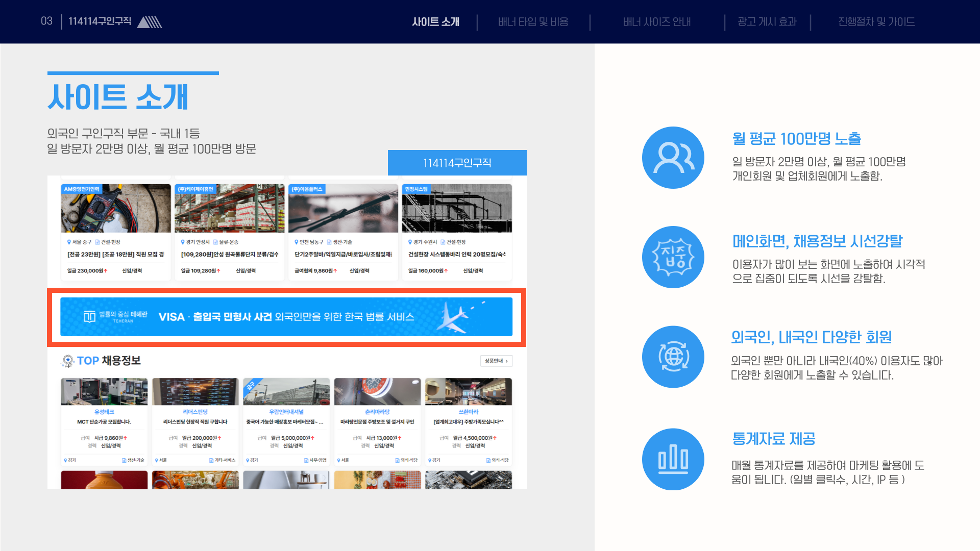Click the bar chart statistics icon
Viewport: 980px width, 551px height.
click(x=673, y=459)
